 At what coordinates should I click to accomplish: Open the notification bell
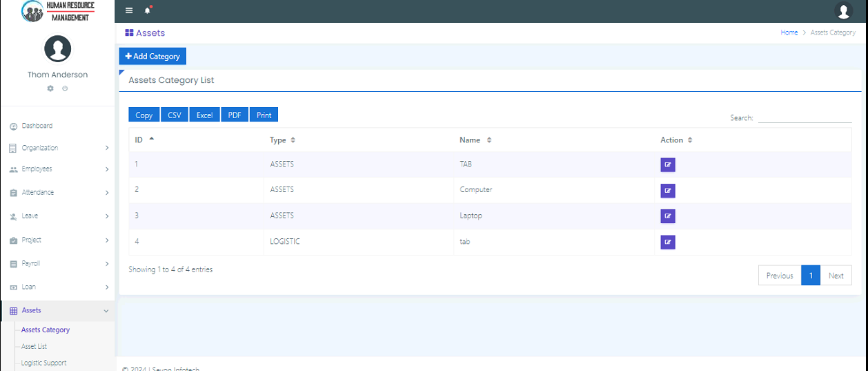[147, 10]
